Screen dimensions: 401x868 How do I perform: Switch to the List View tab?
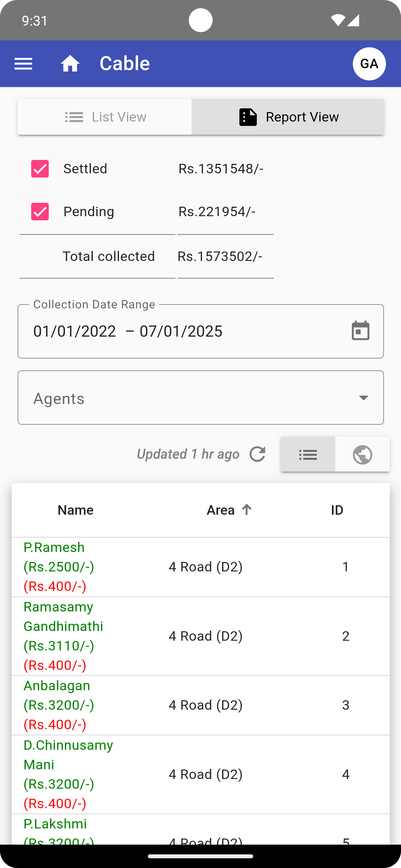[105, 117]
